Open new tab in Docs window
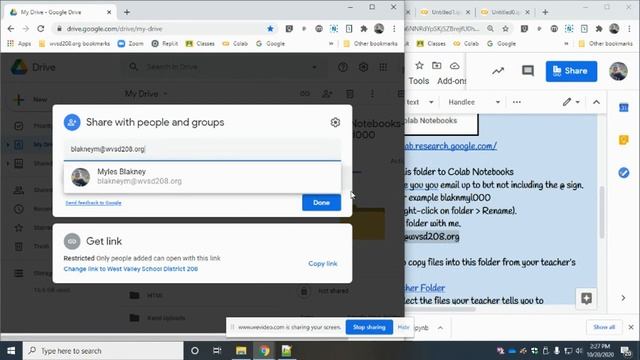 pos(545,12)
